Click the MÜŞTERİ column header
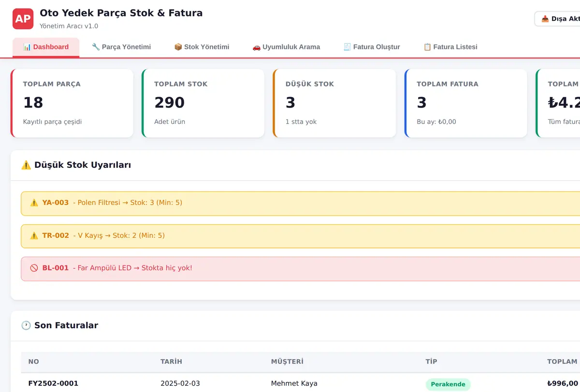Screen dimensions: 580x392 tap(287, 362)
